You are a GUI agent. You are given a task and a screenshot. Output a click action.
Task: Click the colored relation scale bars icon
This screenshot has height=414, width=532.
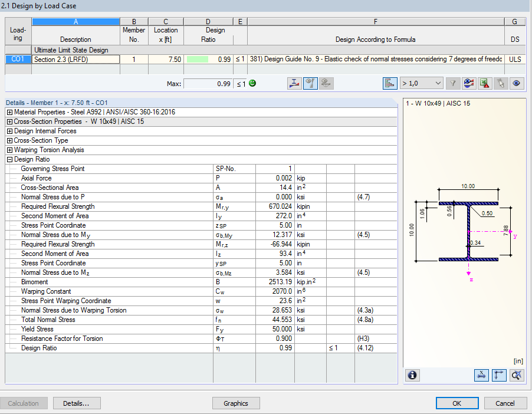click(x=390, y=84)
